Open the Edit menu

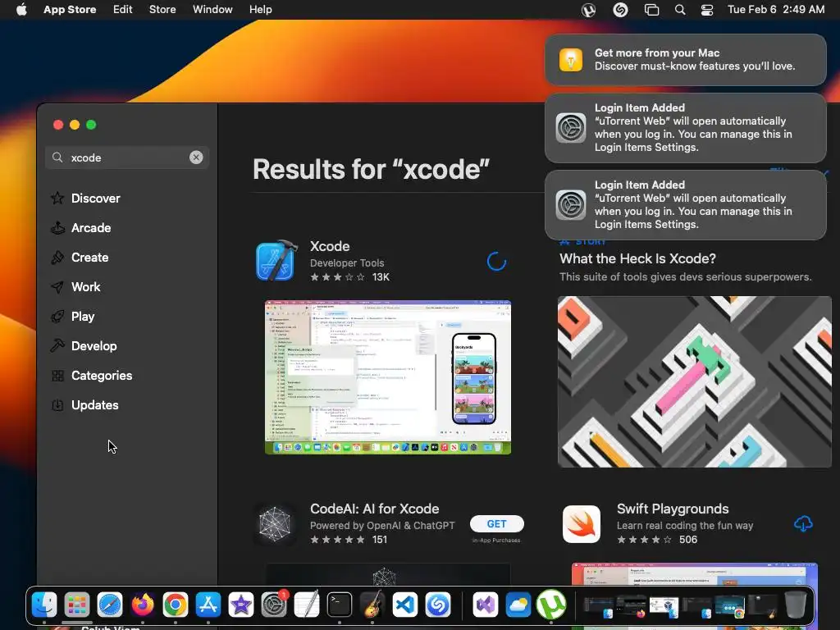click(123, 10)
